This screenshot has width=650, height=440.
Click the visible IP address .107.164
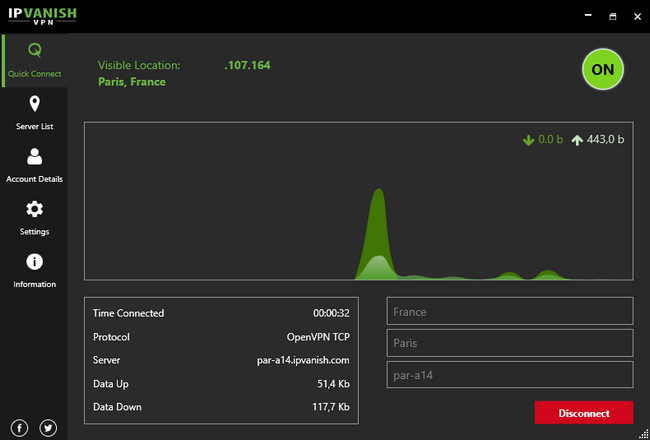[x=247, y=65]
